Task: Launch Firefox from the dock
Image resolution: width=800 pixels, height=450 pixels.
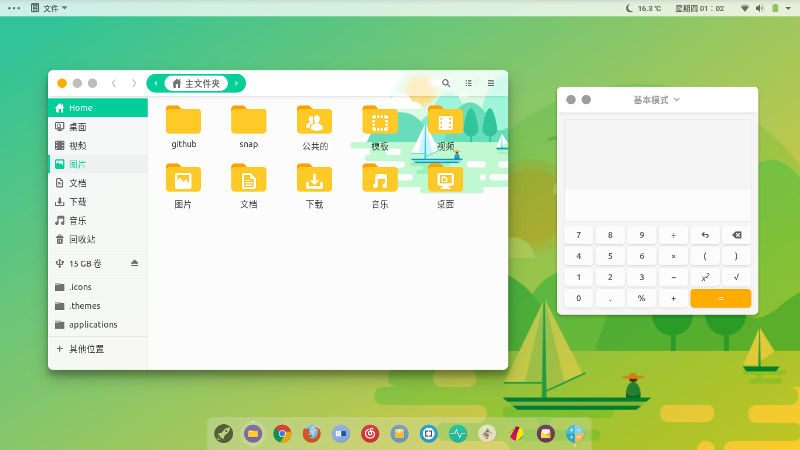Action: (312, 433)
